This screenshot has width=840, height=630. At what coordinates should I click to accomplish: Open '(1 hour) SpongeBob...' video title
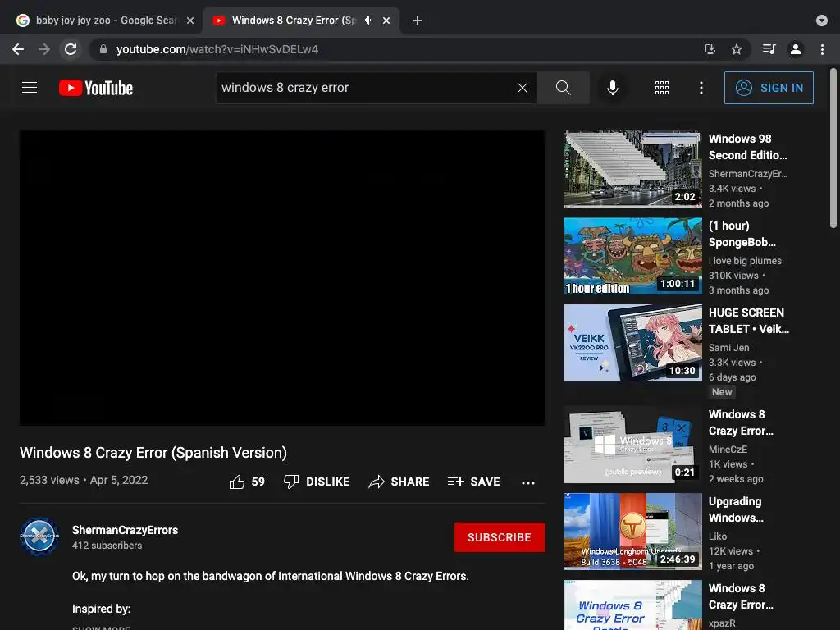742,234
